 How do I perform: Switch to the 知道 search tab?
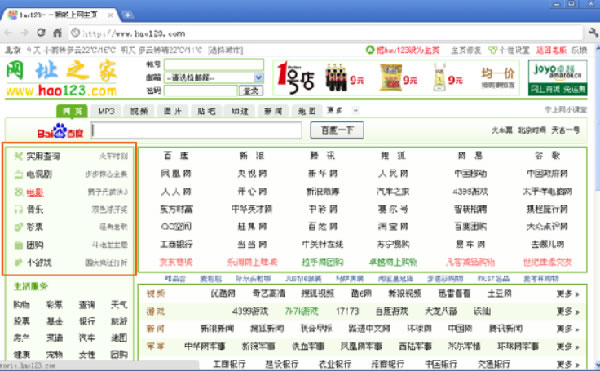click(x=240, y=111)
